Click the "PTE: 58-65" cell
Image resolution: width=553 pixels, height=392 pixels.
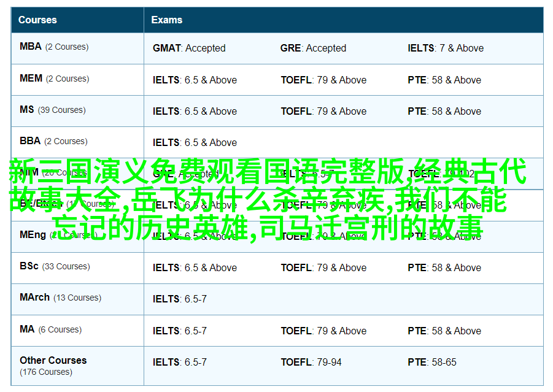click(432, 363)
